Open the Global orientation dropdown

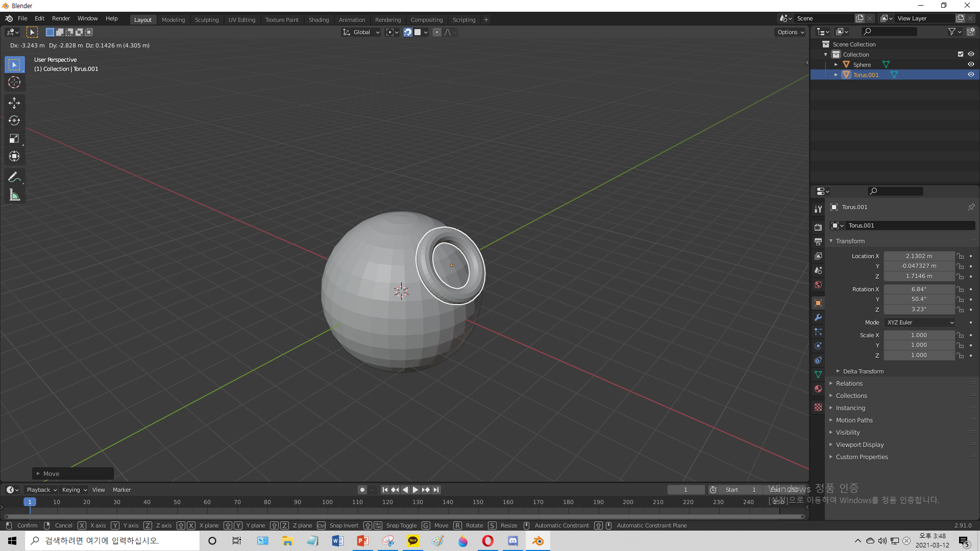[361, 32]
